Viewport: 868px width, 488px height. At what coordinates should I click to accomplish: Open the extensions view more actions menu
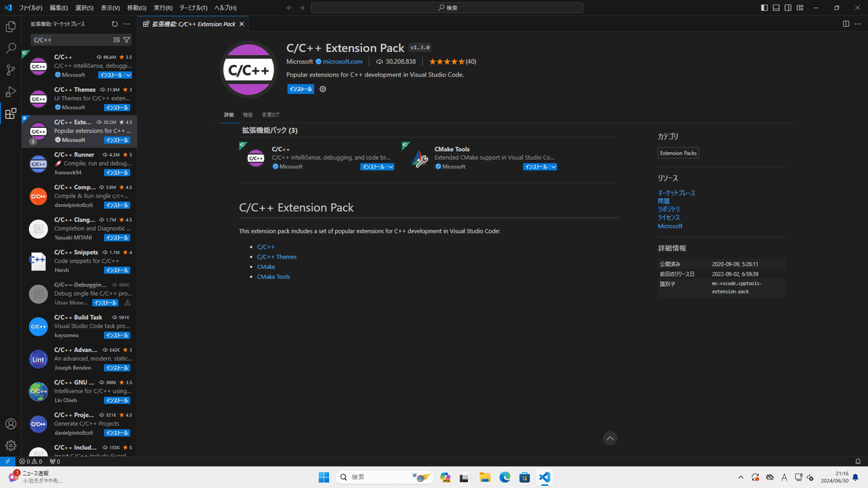click(127, 22)
